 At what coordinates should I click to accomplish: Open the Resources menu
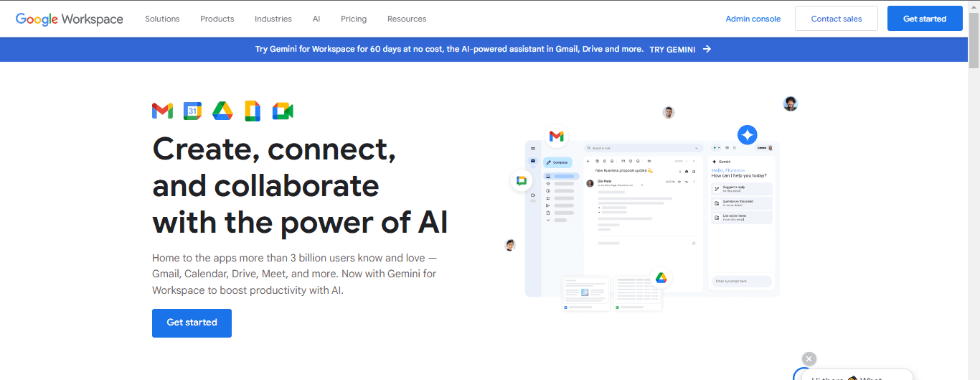click(x=407, y=19)
